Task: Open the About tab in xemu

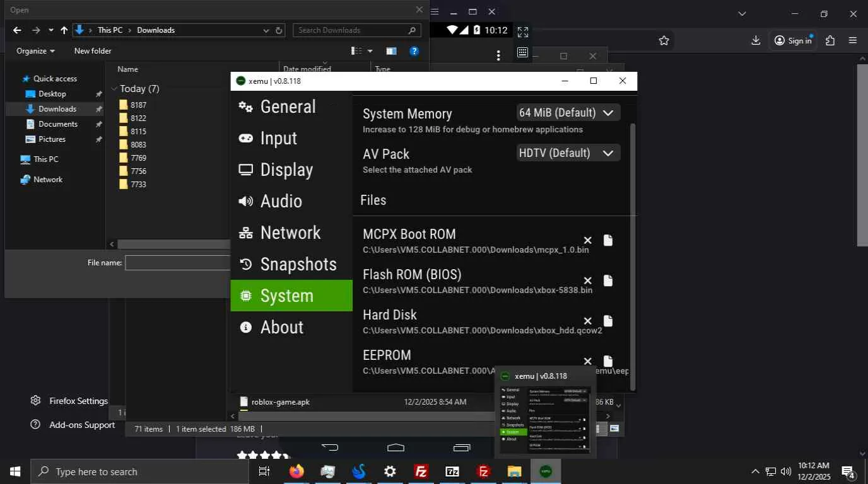Action: (x=291, y=327)
